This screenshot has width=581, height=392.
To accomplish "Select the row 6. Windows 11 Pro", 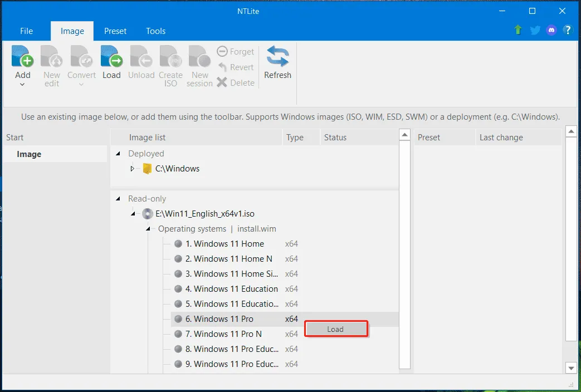I will pyautogui.click(x=285, y=318).
